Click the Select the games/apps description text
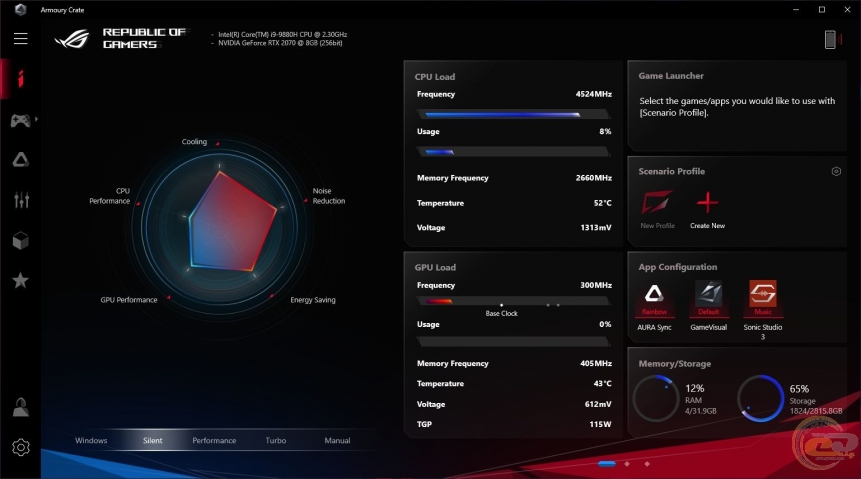Viewport: 861px width, 479px height. point(737,107)
